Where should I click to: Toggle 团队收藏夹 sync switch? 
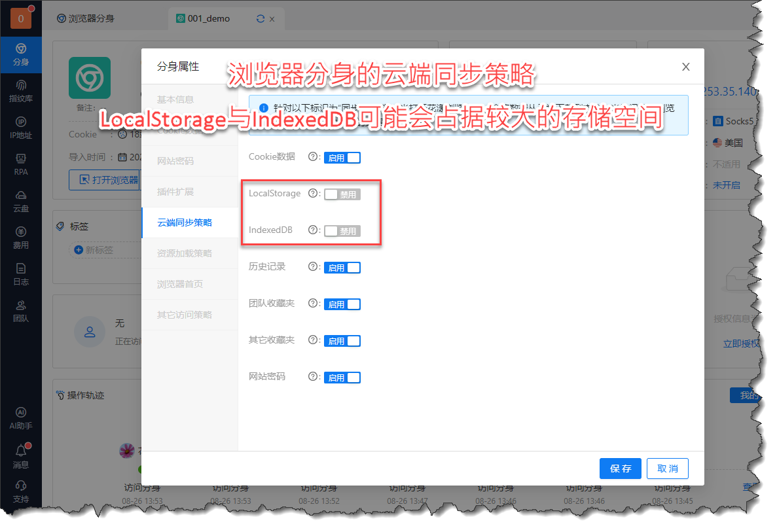pyautogui.click(x=342, y=304)
